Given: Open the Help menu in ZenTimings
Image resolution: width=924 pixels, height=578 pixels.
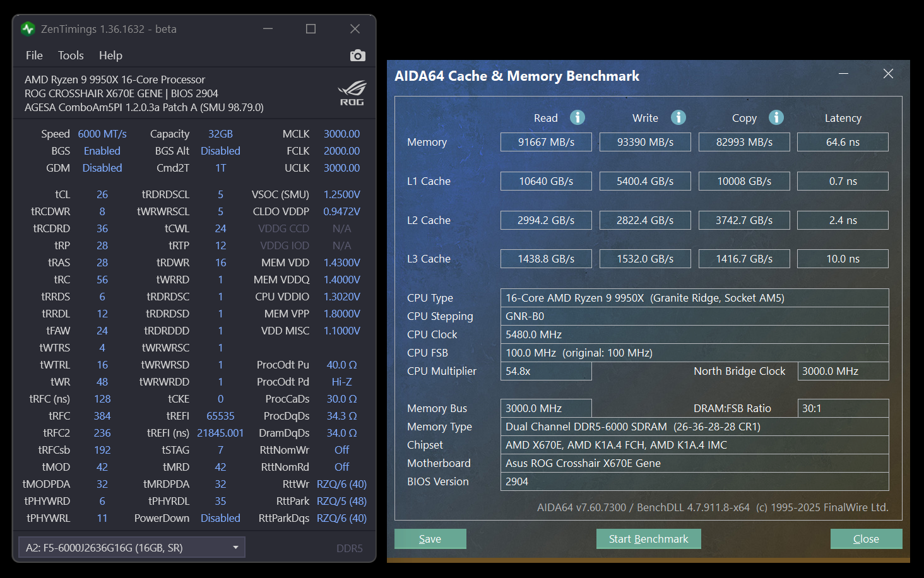Looking at the screenshot, I should click(110, 56).
